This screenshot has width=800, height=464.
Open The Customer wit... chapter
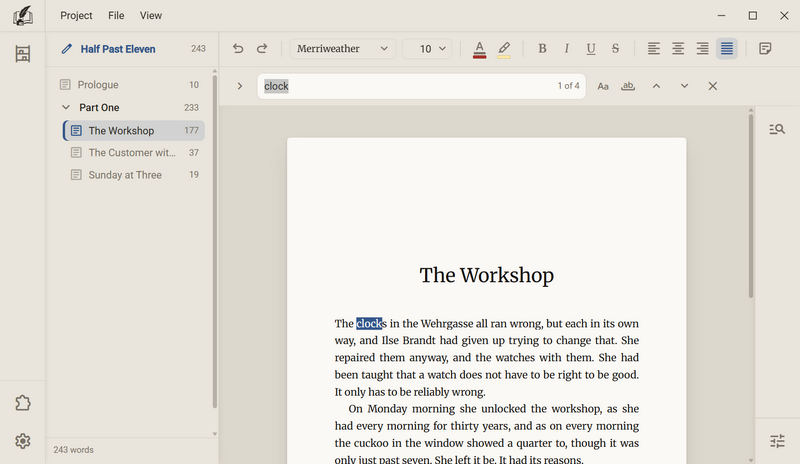tap(134, 153)
